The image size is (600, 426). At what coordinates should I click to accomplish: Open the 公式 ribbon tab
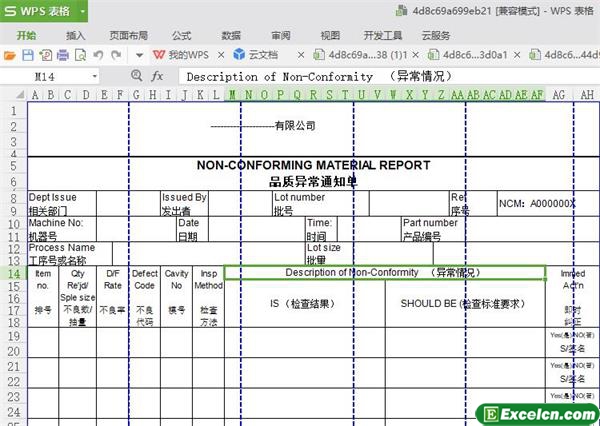tap(181, 34)
